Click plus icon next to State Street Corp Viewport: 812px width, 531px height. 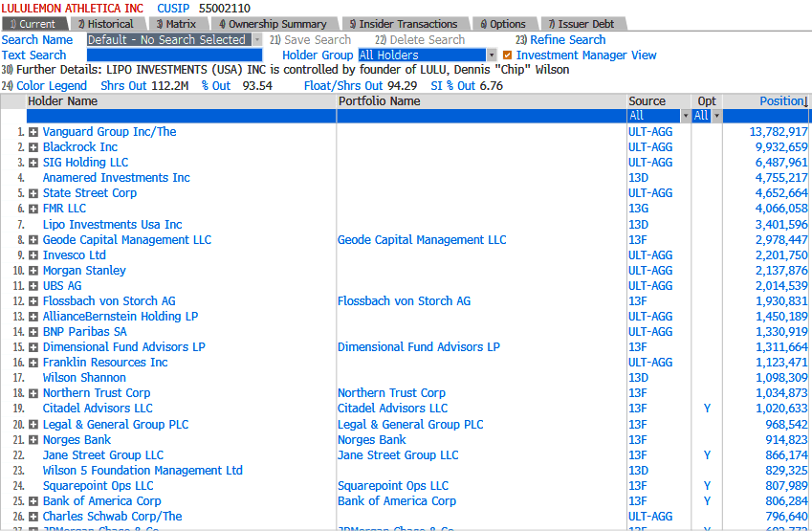pyautogui.click(x=33, y=193)
